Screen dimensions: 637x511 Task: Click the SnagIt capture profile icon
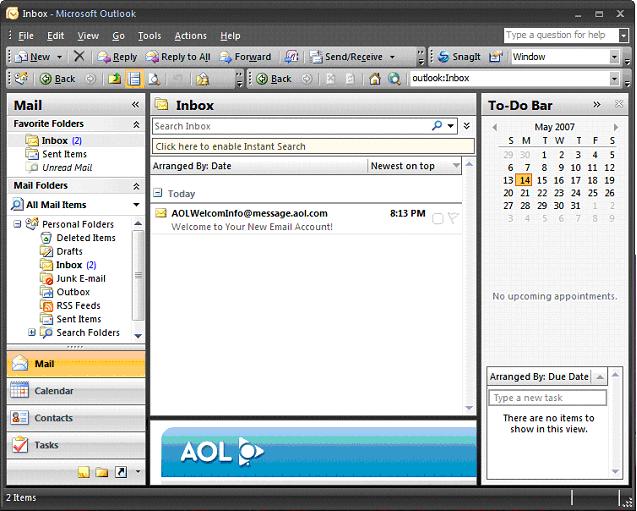click(x=495, y=57)
